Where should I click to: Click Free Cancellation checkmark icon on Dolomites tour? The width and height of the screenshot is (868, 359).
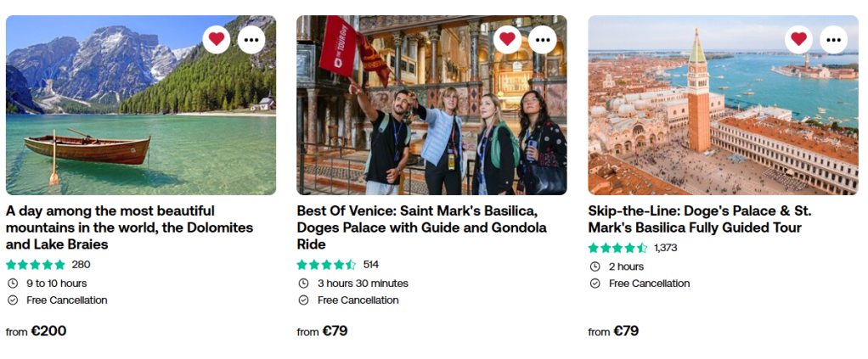[12, 300]
